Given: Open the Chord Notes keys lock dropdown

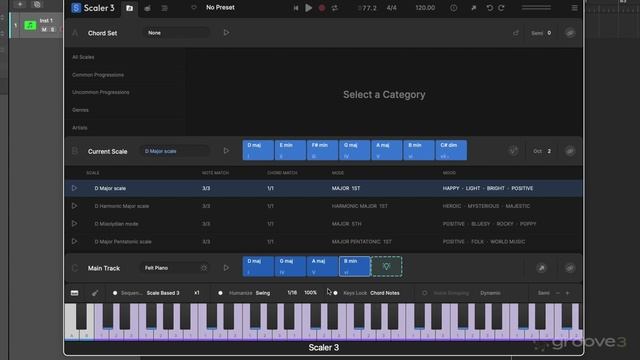Looking at the screenshot, I should 385,293.
